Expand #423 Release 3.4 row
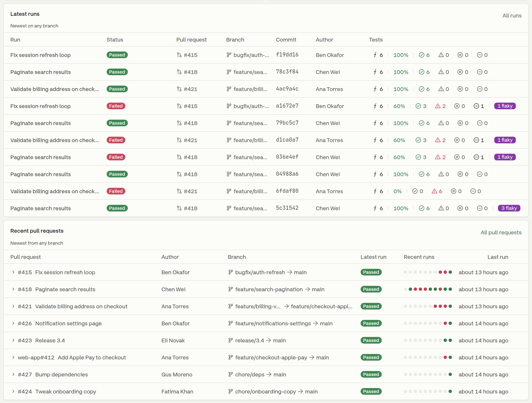The image size is (532, 403). (x=13, y=340)
